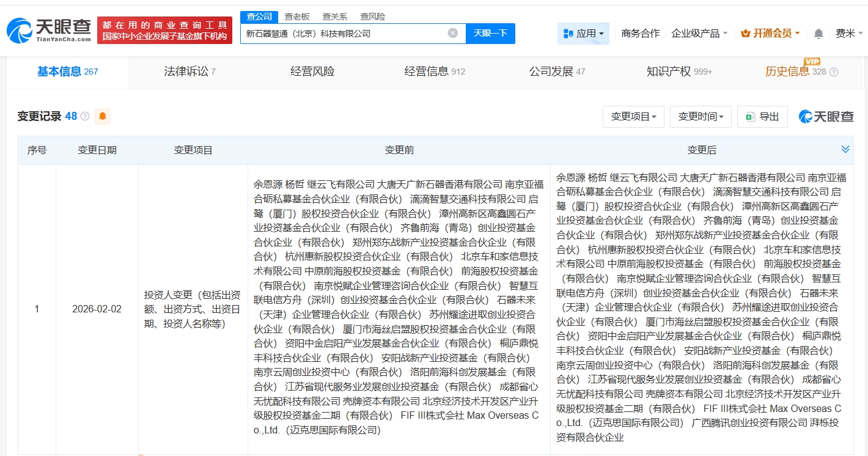Click the info icon next to 变更记录 48
The image size is (868, 456).
pyautogui.click(x=85, y=116)
